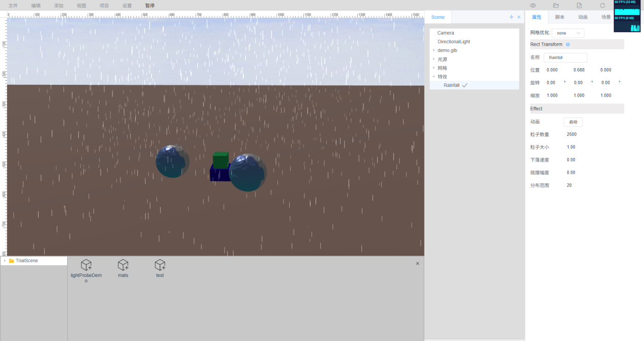Click the 暂停 button in menu bar
This screenshot has height=341, width=644.
click(x=149, y=6)
